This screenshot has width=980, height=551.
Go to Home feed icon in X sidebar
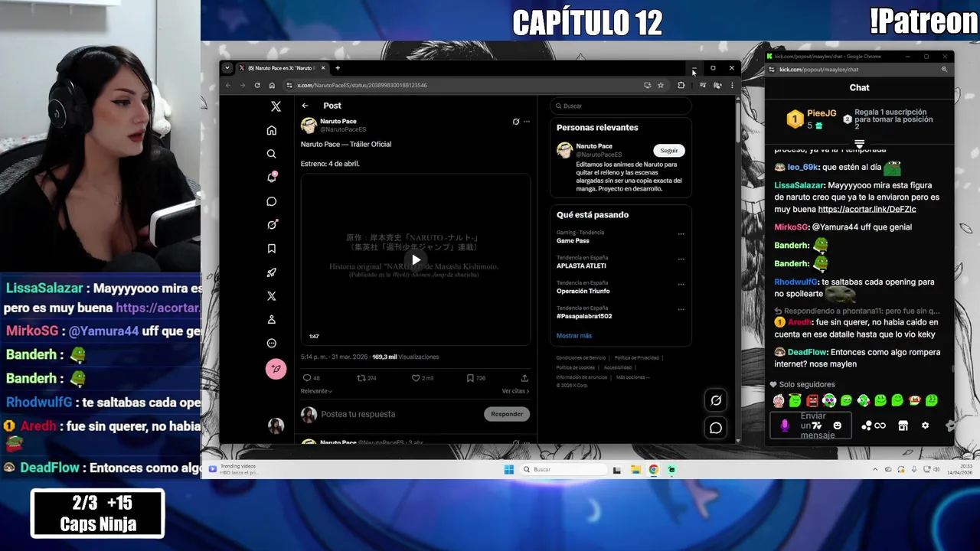271,130
